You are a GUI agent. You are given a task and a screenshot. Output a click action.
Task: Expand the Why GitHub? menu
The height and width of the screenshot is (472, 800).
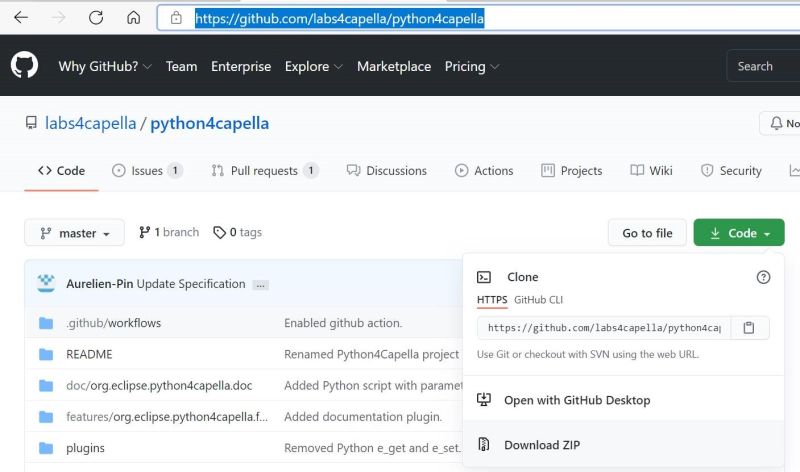tap(105, 66)
